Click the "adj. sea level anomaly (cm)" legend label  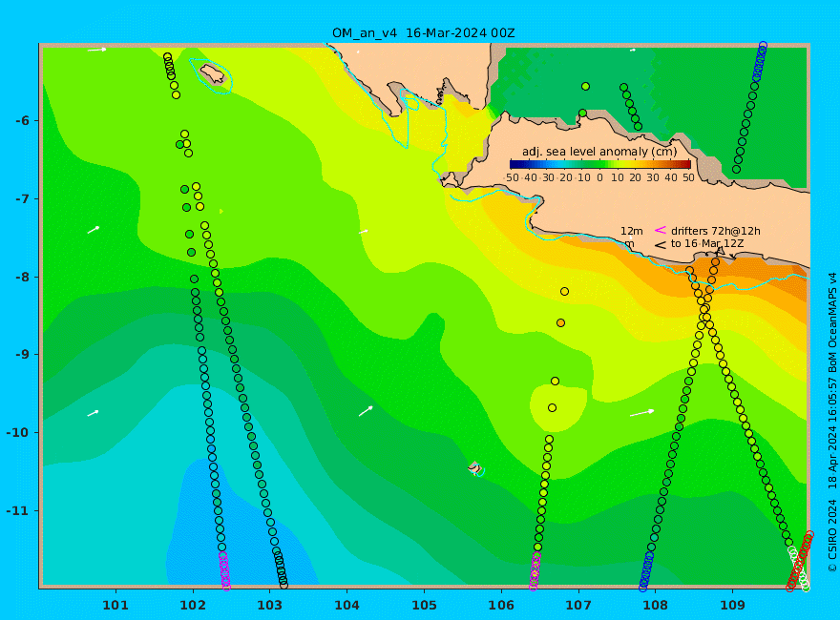(599, 152)
